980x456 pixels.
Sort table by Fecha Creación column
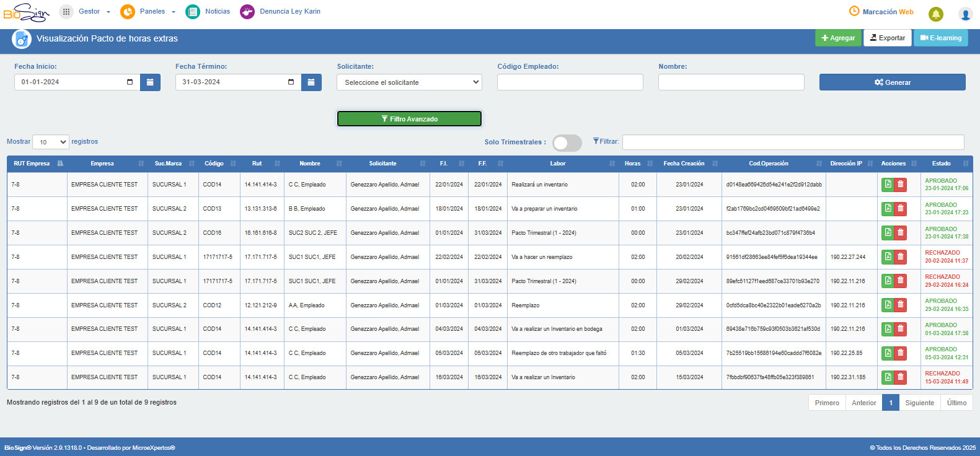(x=689, y=164)
